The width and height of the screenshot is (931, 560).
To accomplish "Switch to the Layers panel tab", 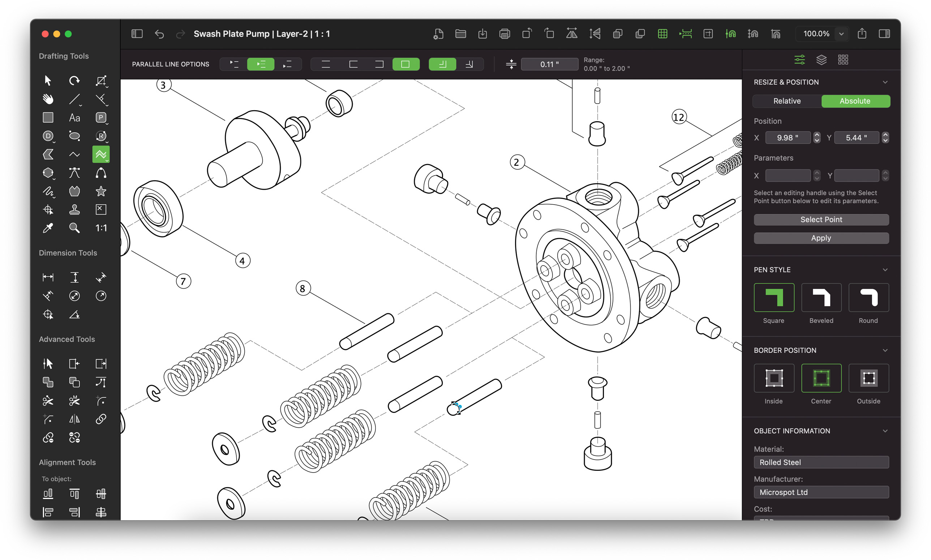I will (821, 59).
